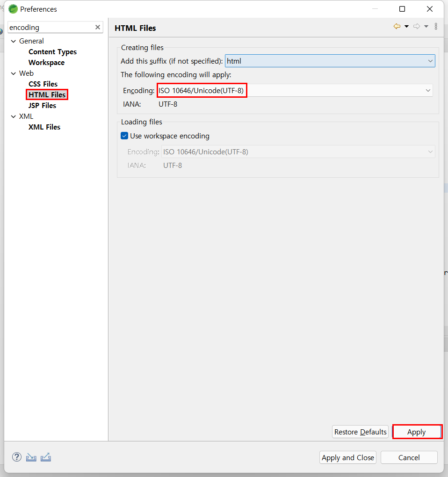The width and height of the screenshot is (448, 477).
Task: Close the Preferences window
Action: 430,9
